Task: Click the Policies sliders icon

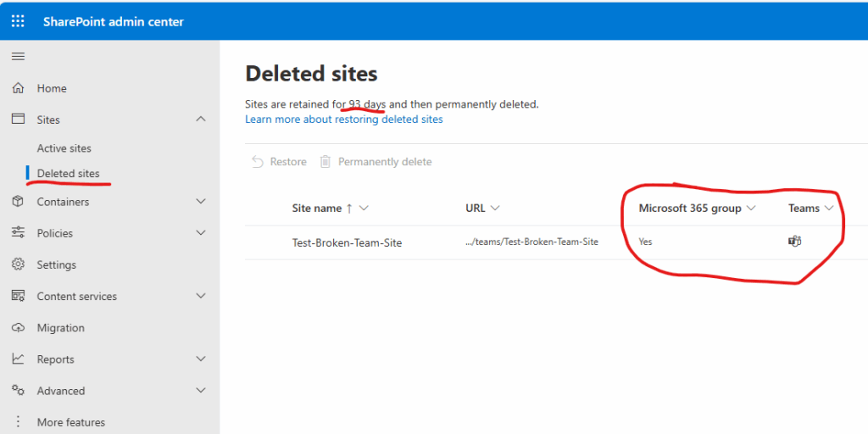Action: point(19,233)
